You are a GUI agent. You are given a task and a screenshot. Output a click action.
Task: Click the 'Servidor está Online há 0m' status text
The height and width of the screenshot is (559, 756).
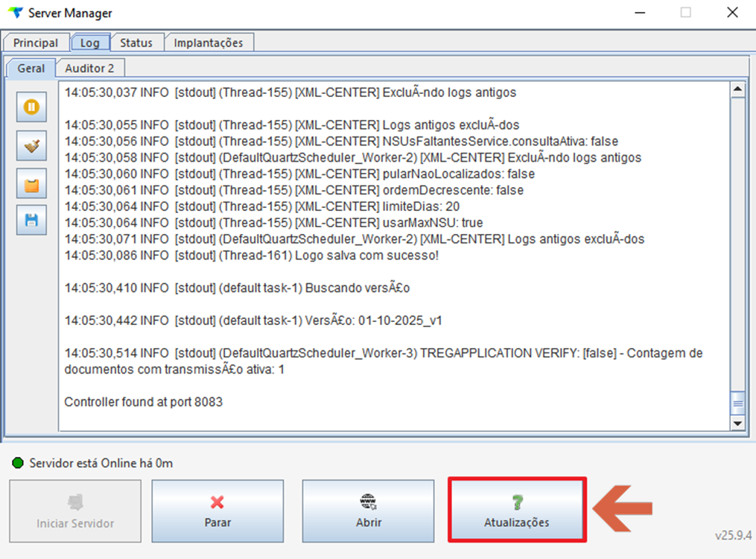tap(101, 463)
